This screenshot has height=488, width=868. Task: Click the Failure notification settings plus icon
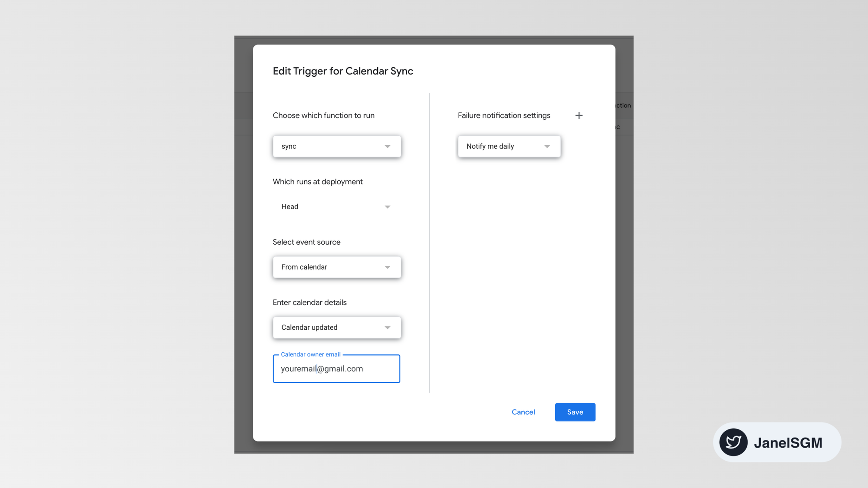(578, 115)
